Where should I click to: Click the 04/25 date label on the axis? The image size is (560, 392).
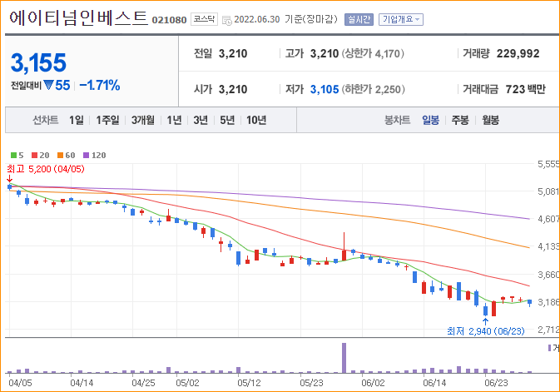tap(143, 383)
